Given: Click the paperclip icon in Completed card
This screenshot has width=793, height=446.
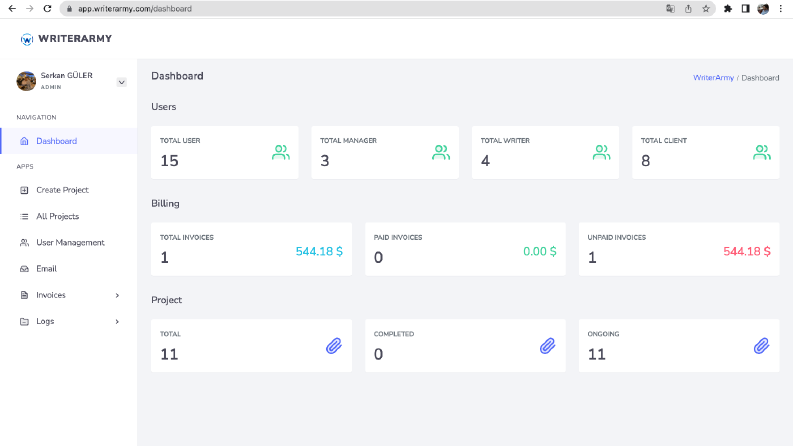Looking at the screenshot, I should click(x=547, y=346).
